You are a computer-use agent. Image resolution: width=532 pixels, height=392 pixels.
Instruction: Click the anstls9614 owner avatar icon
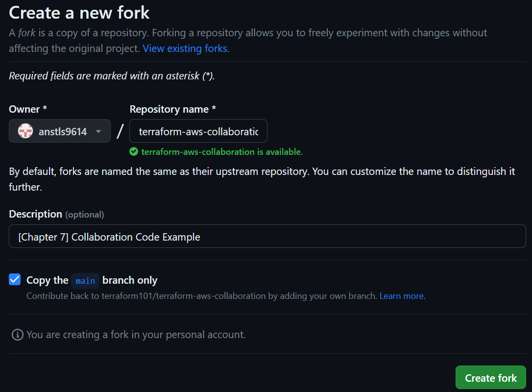pyautogui.click(x=25, y=131)
